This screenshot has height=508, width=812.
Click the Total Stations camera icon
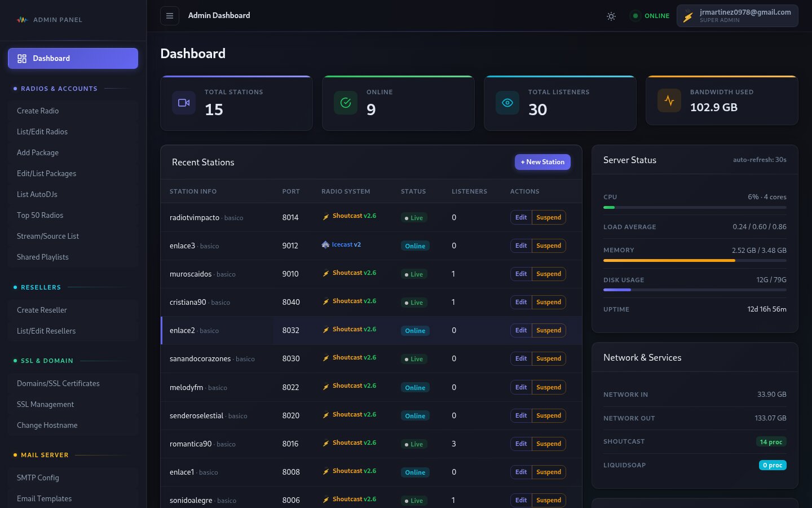tap(184, 103)
